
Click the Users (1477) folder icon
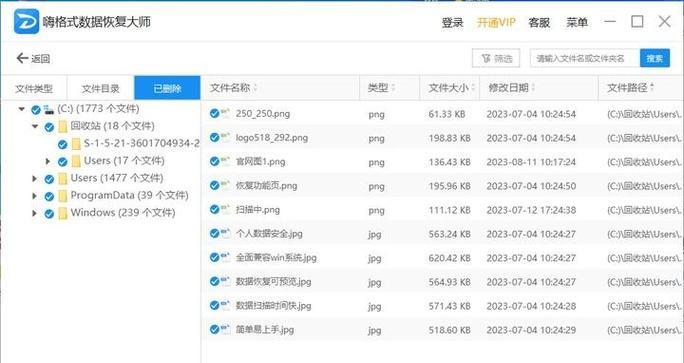(63, 179)
